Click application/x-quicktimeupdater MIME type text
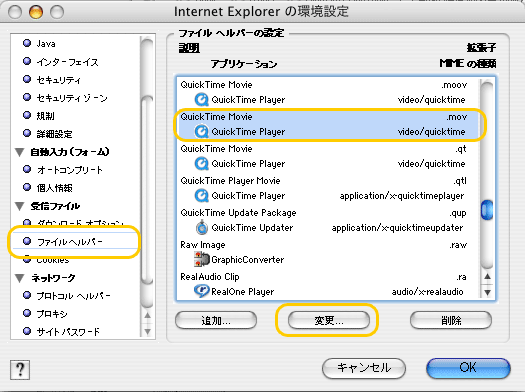The image size is (525, 392). click(397, 228)
